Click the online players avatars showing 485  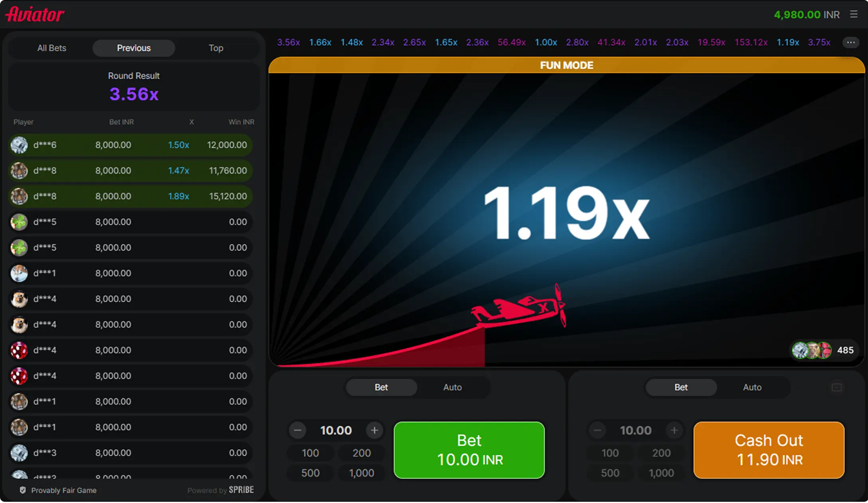pos(812,350)
